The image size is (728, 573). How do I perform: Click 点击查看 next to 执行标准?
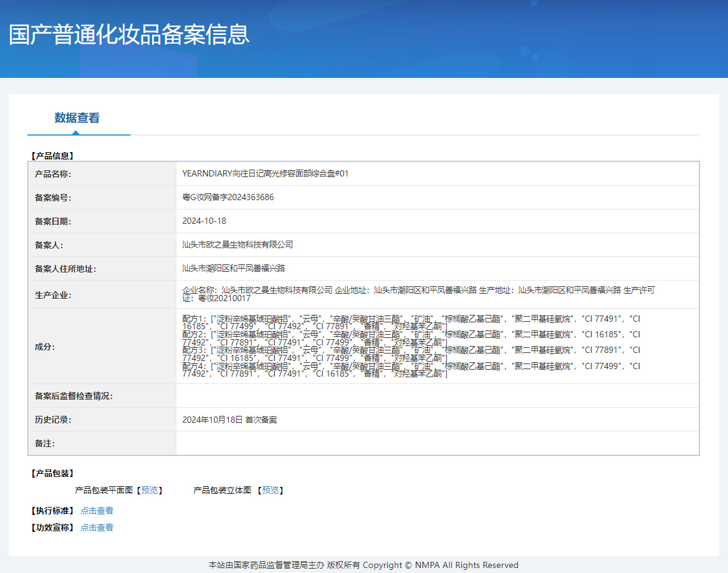click(97, 511)
